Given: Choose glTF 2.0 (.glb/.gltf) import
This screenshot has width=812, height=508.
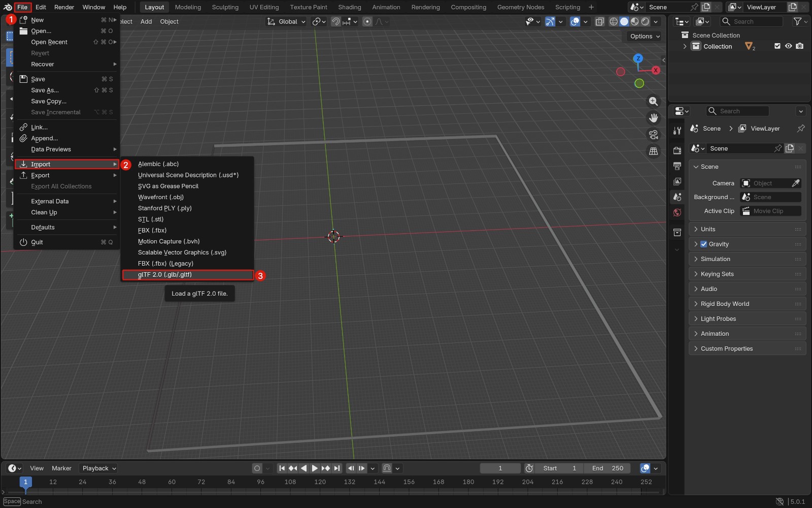Looking at the screenshot, I should pos(188,275).
